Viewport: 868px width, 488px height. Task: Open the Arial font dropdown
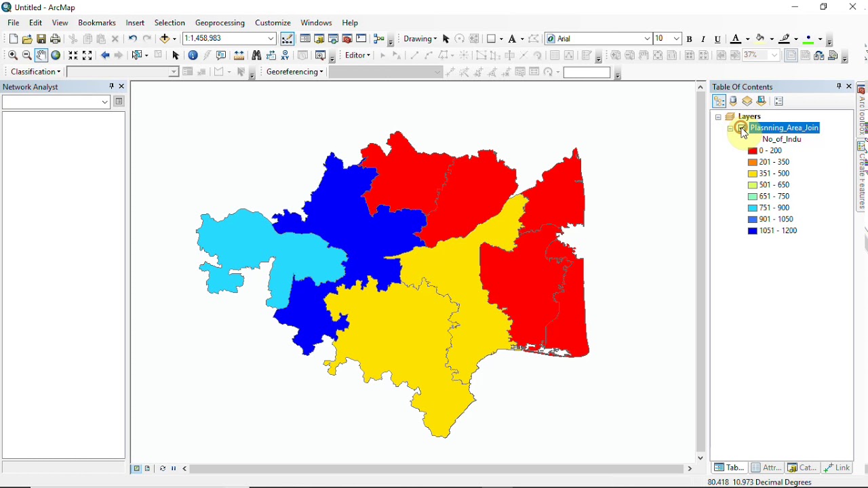point(648,39)
